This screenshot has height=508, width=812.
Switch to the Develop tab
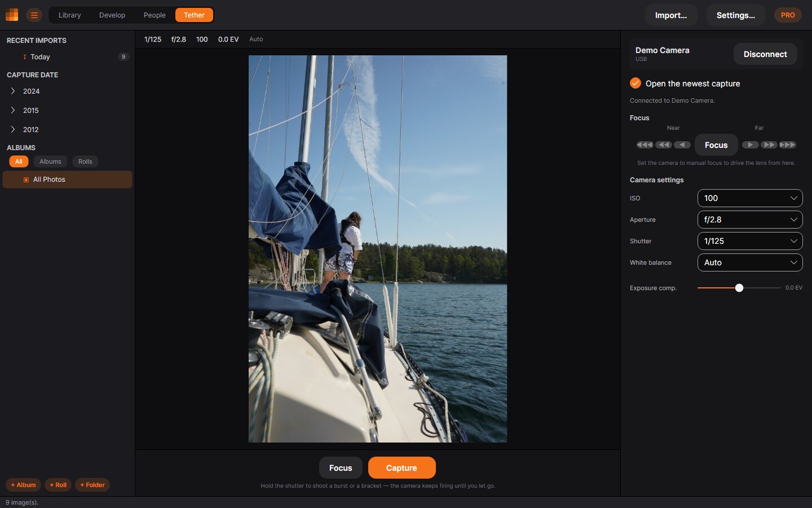point(112,15)
